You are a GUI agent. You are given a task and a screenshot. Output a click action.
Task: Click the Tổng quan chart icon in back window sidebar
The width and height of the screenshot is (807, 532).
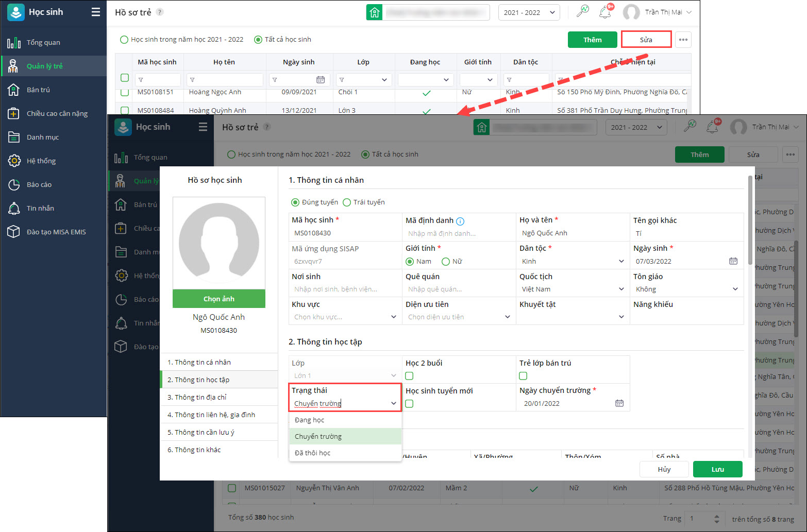coord(14,43)
